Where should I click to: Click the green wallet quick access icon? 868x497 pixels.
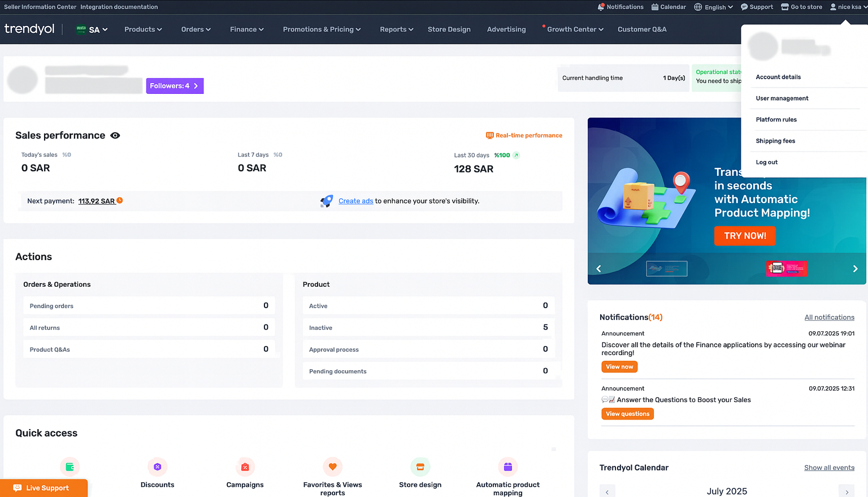(70, 467)
